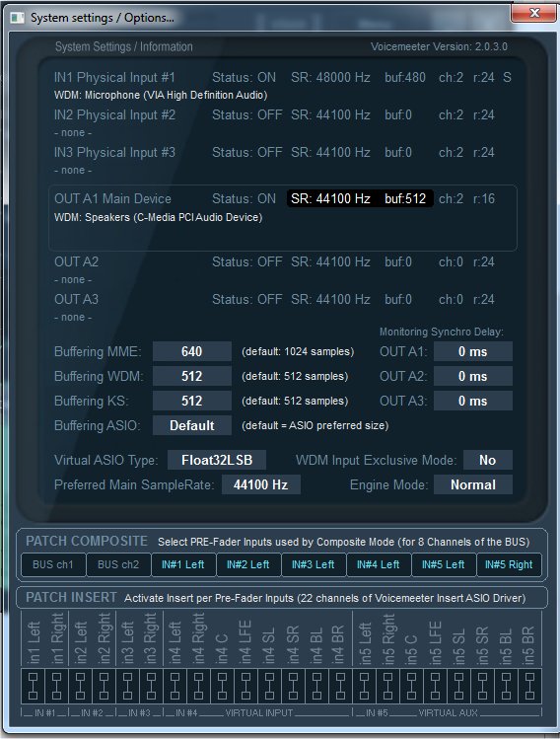Activate the in5 SL insert patch icon
The width and height of the screenshot is (560, 739).
(458, 686)
